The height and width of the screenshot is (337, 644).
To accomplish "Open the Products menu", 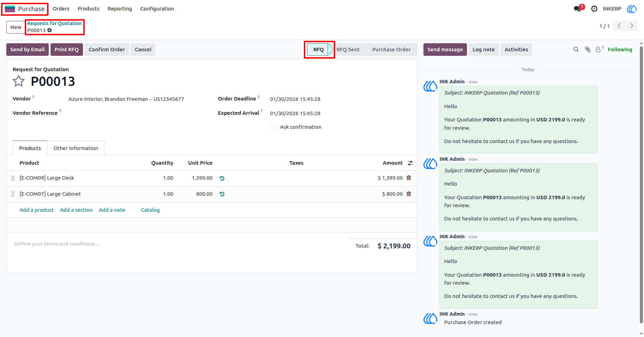I will (89, 9).
